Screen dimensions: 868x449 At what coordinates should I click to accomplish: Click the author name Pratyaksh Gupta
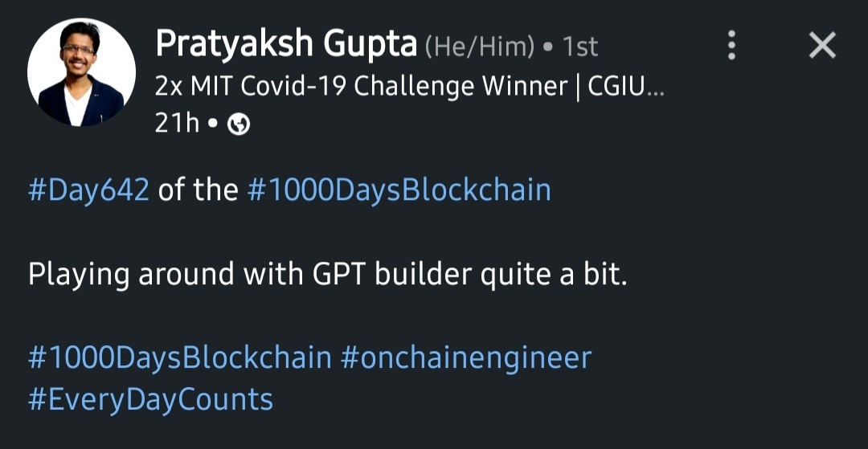pos(285,44)
